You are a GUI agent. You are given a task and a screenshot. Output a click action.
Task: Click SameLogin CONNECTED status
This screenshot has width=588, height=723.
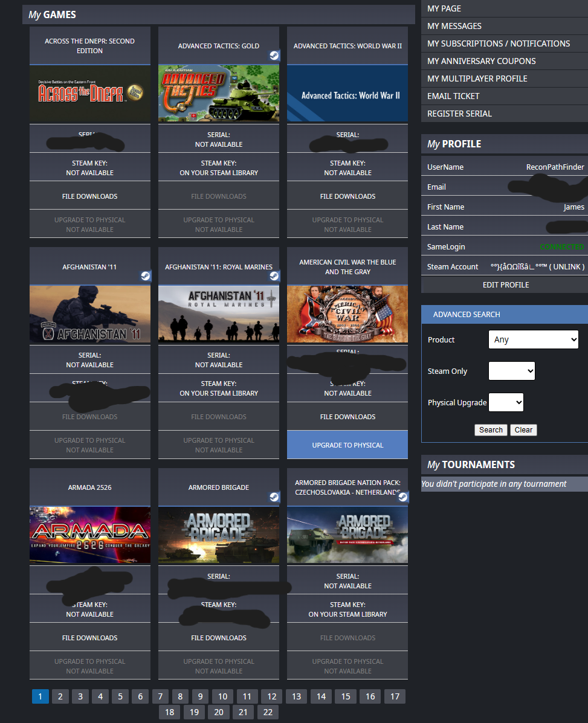tap(562, 246)
